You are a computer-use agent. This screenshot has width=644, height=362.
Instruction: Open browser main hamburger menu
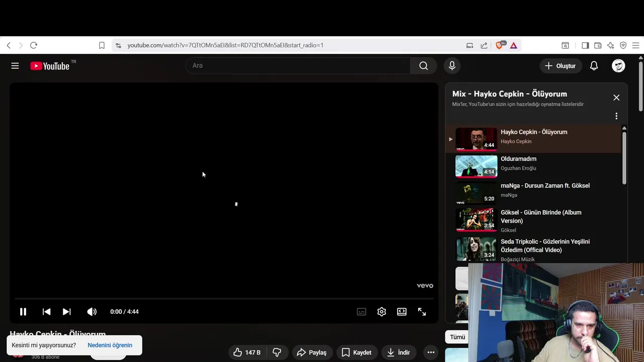point(635,45)
